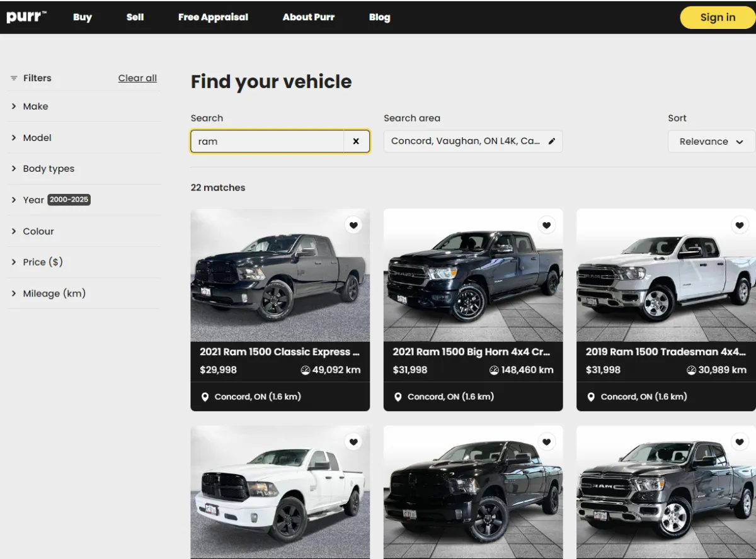This screenshot has width=756, height=559.
Task: Click the black Ram Classic Express photo
Action: pos(280,275)
